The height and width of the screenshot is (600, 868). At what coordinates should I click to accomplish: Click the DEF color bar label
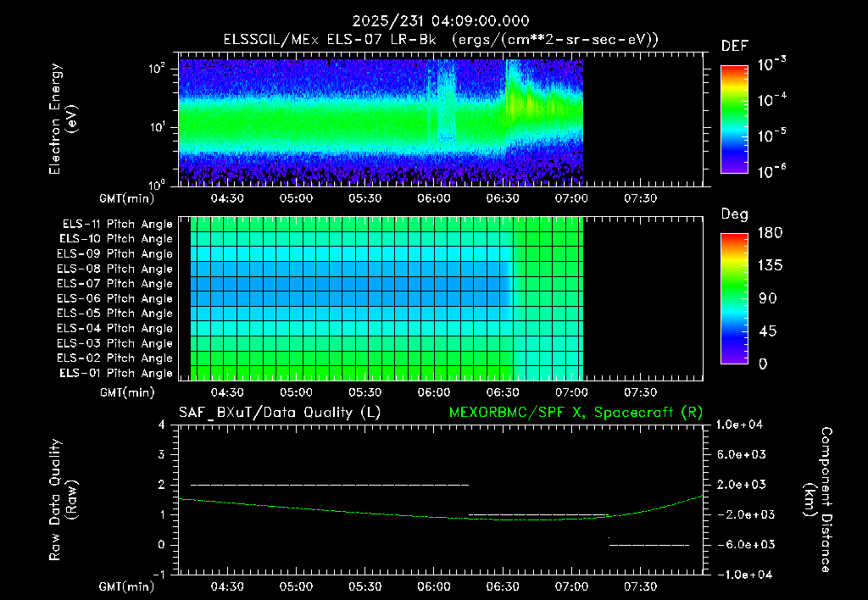[x=735, y=47]
